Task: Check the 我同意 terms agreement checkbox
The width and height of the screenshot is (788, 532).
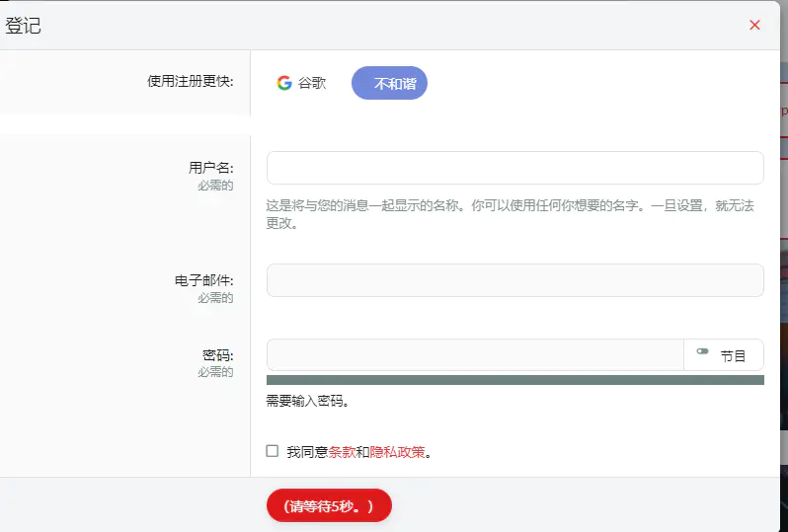Action: click(273, 451)
